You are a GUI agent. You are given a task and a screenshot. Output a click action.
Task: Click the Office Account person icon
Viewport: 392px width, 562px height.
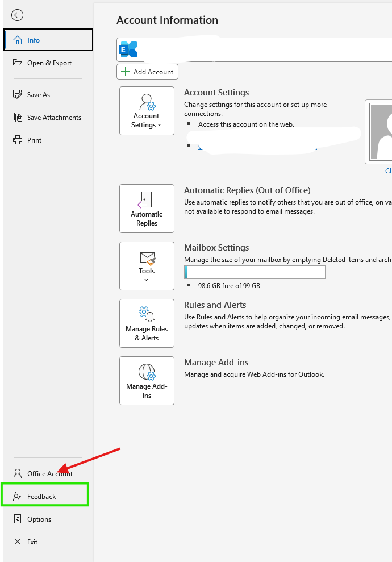point(18,473)
